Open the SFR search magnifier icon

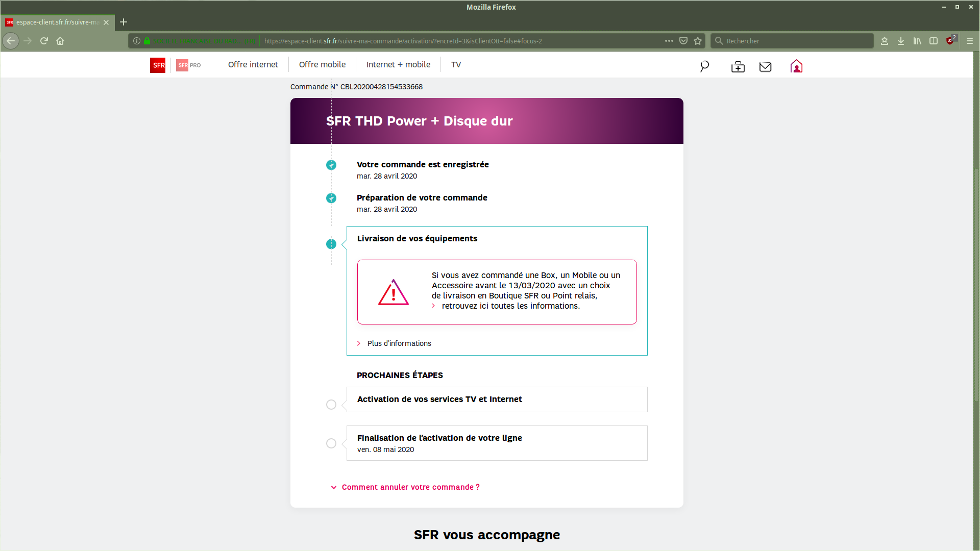pos(704,66)
